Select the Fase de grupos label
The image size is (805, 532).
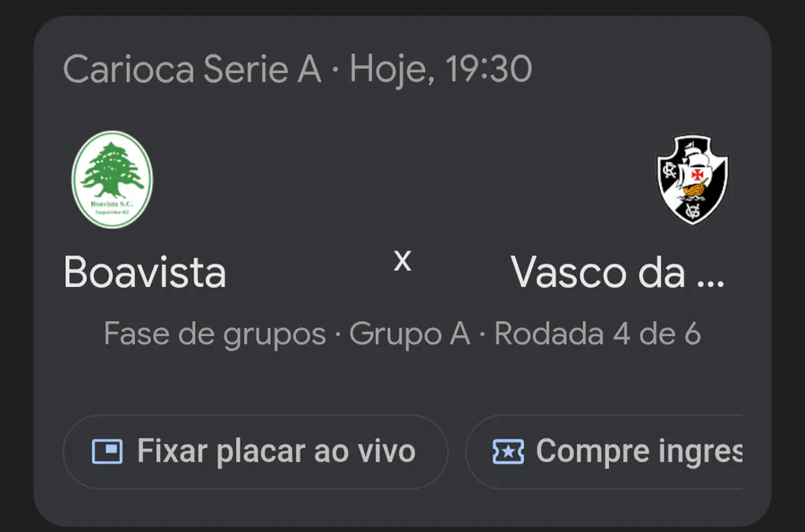215,334
